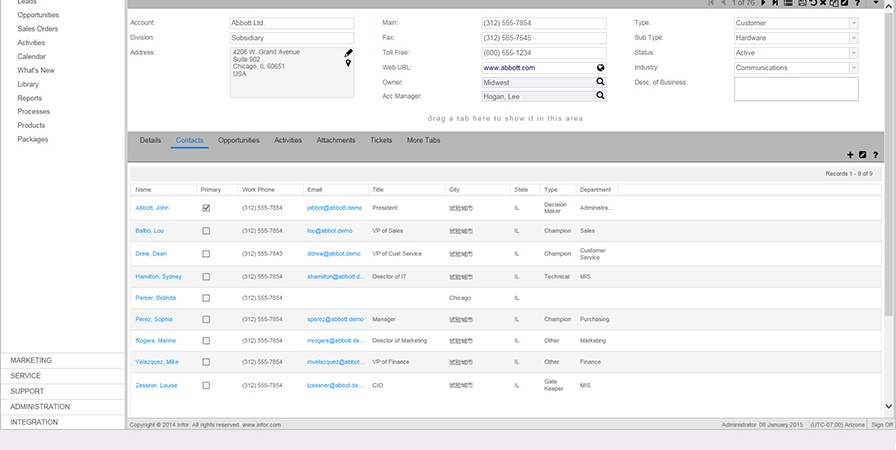
Task: Sort contacts by the Name column header
Action: pos(143,190)
